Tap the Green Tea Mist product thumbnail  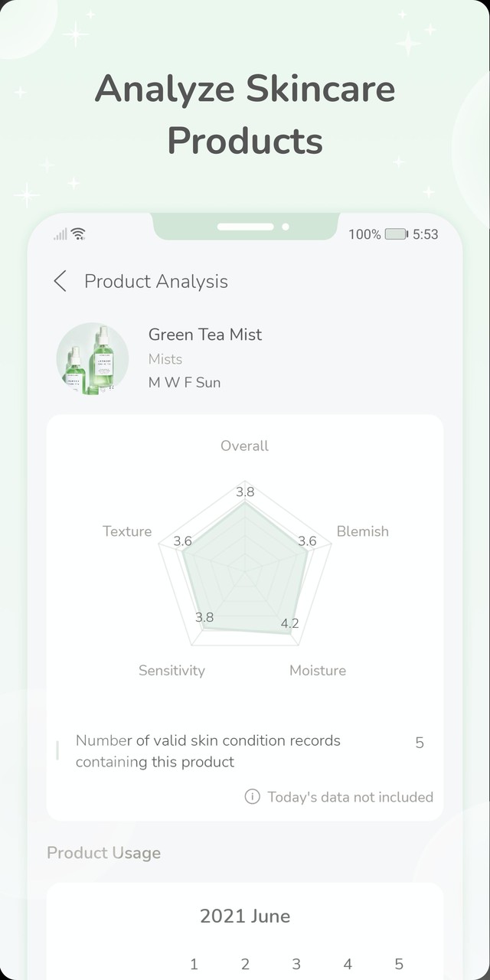pyautogui.click(x=92, y=358)
